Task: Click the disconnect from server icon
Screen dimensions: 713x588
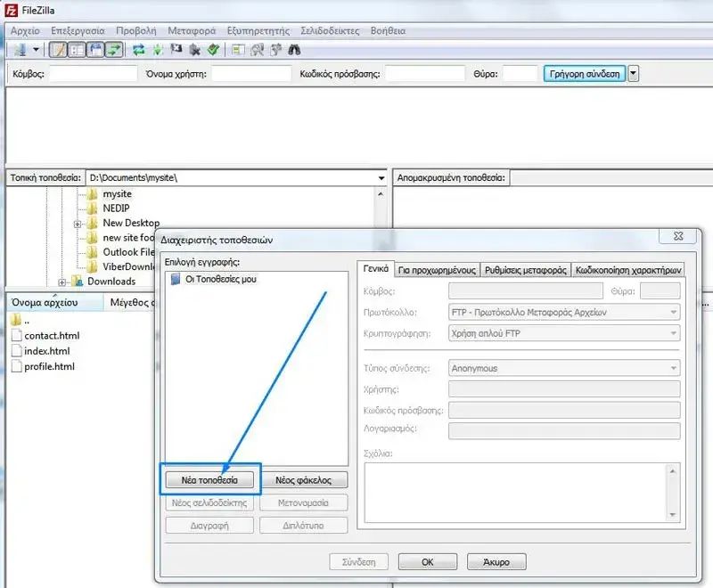Action: [x=194, y=50]
